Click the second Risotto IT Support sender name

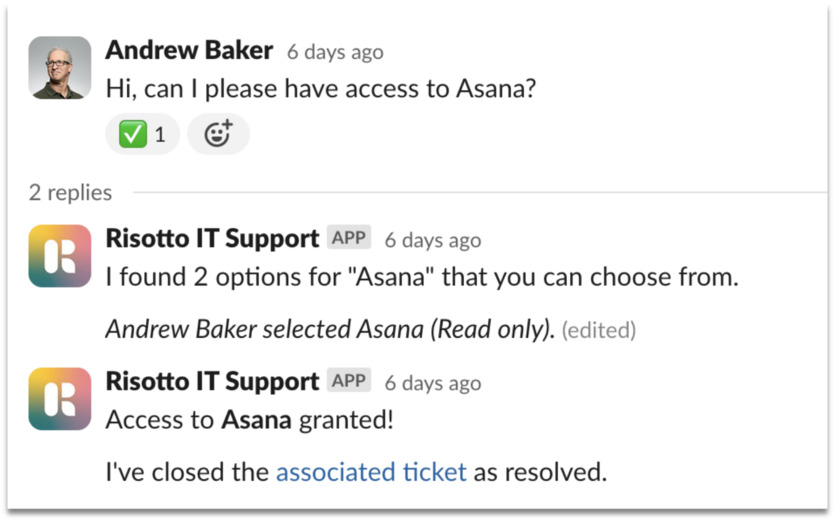tap(212, 381)
